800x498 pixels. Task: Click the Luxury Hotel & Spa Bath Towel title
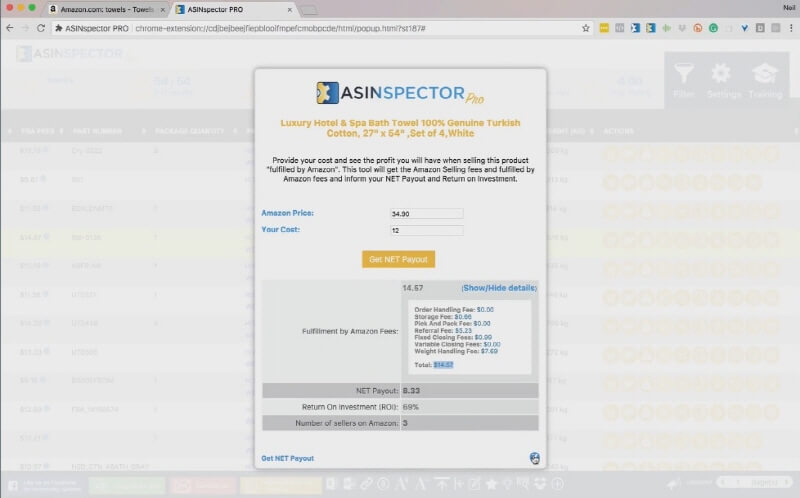tap(400, 128)
